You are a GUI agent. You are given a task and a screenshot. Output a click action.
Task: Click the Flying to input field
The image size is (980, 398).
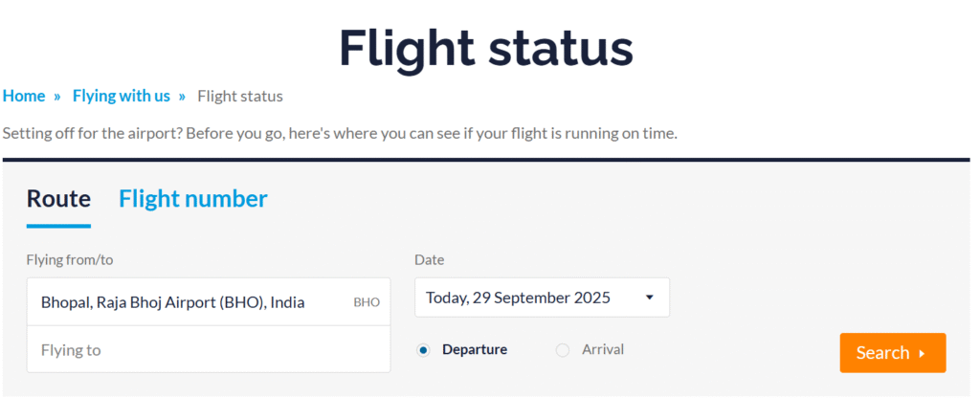pos(209,350)
